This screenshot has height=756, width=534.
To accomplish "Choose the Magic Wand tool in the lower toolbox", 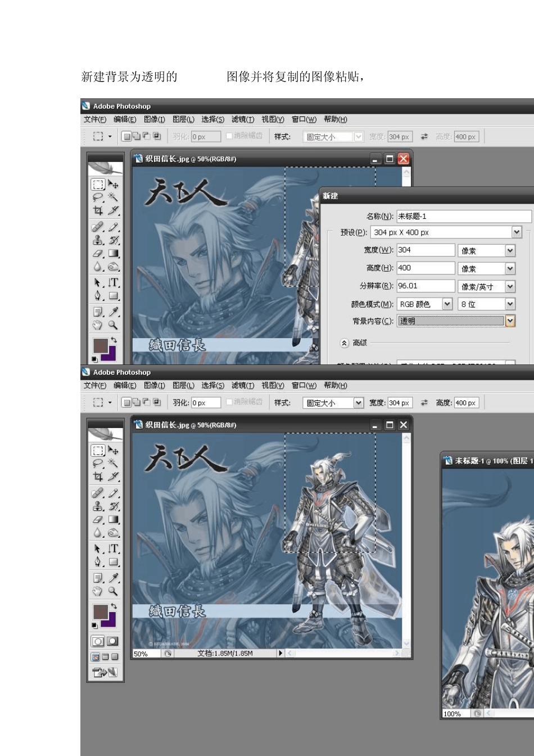I will (x=113, y=463).
